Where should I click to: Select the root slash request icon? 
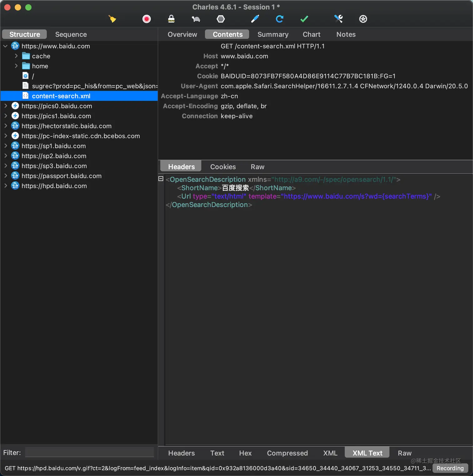26,76
